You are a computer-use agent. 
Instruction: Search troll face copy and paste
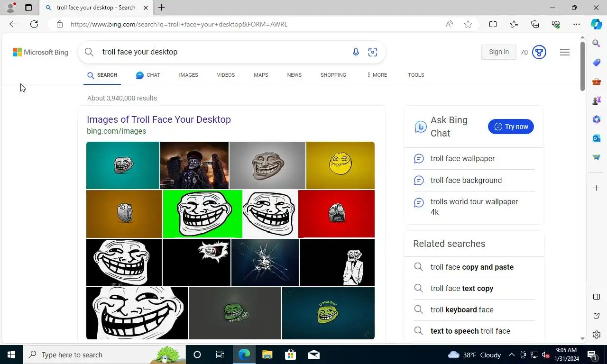tap(472, 267)
